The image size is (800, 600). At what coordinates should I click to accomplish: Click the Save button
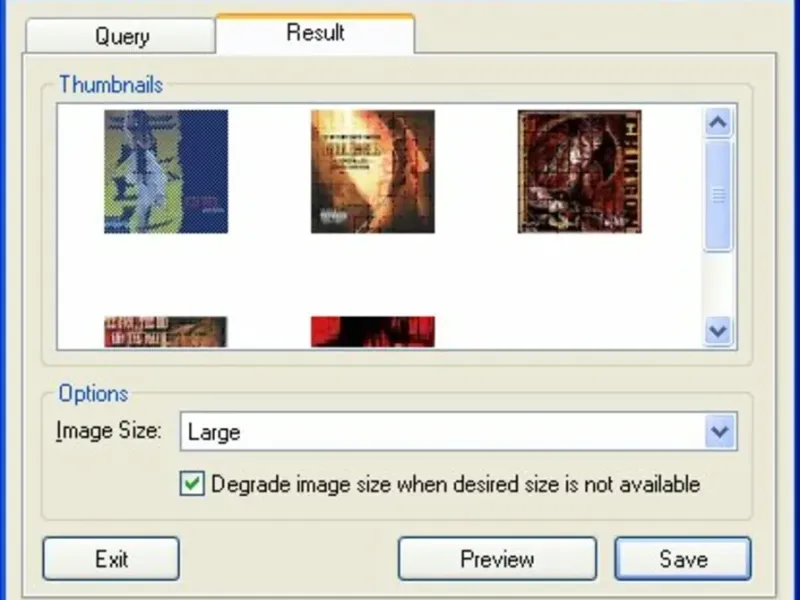click(683, 559)
